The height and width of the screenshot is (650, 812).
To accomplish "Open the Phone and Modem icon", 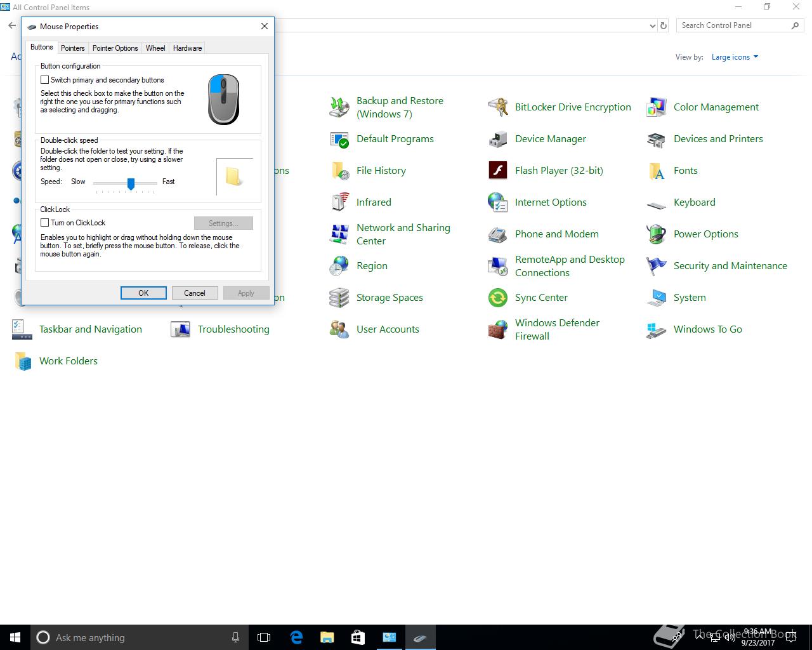I will 498,234.
